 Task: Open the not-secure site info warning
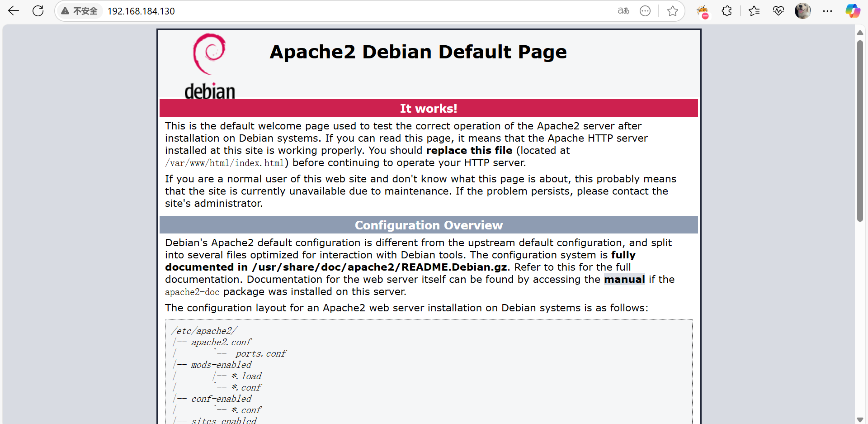tap(80, 11)
